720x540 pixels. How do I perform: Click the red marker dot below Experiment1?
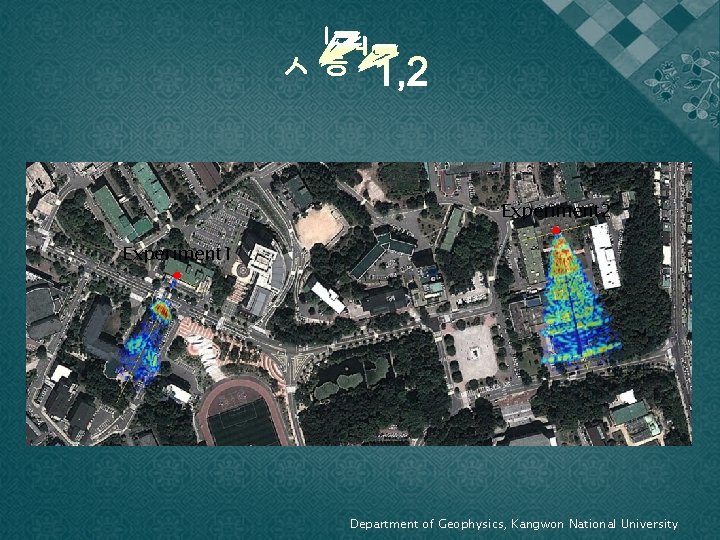(177, 275)
